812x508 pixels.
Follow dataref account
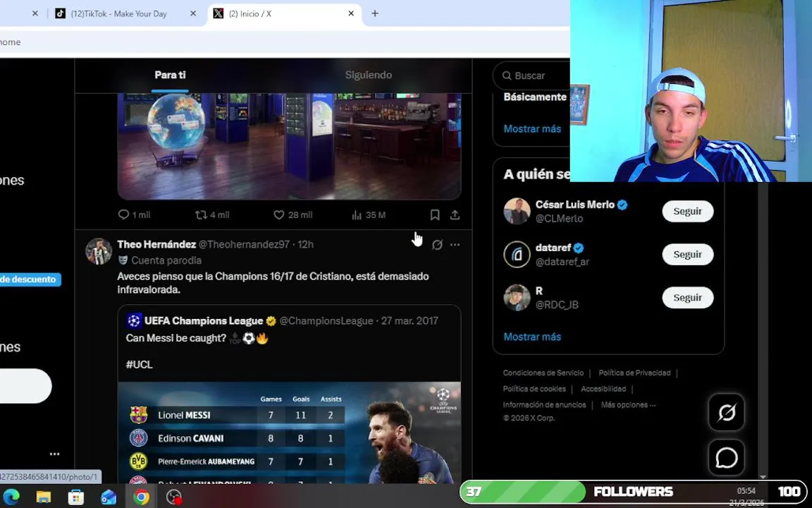pos(687,254)
